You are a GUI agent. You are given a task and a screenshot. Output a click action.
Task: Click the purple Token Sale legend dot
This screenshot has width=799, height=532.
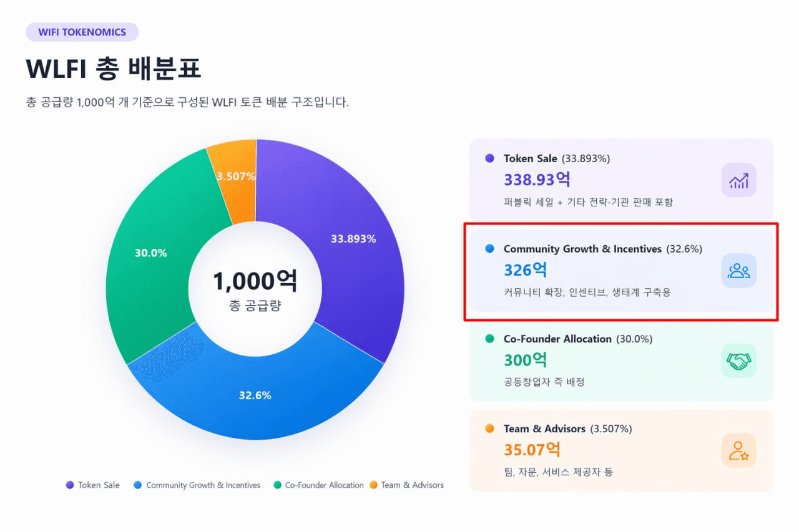(70, 485)
